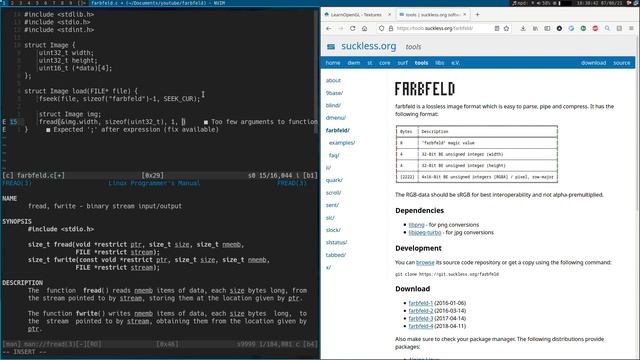Open the tabbed/ sidebar link

pyautogui.click(x=336, y=255)
